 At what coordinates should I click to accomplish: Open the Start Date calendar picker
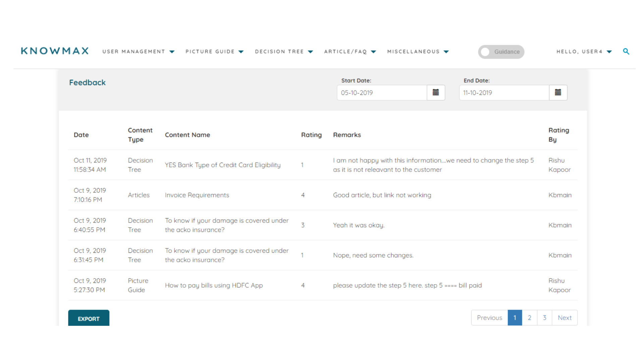pos(436,93)
